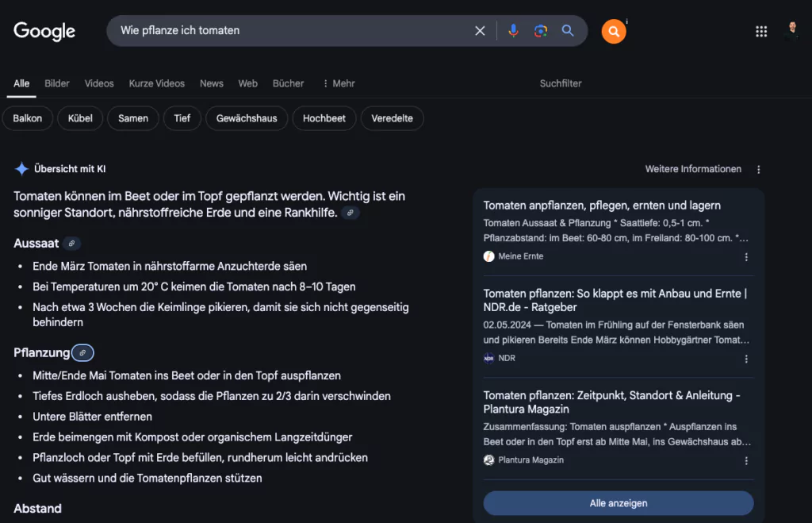This screenshot has width=812, height=523.
Task: Open the three-dot menu on the NDR result
Action: pos(746,358)
